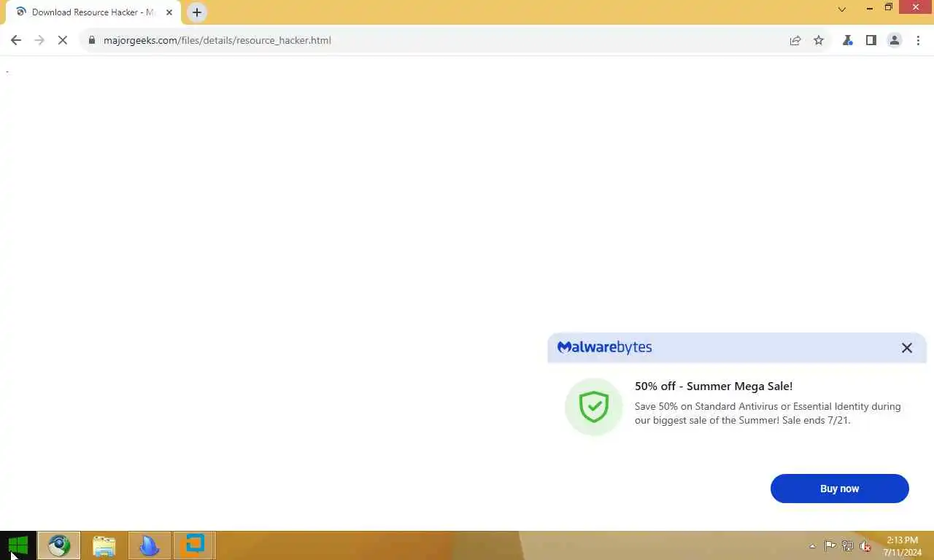Minimize the Chrome window
This screenshot has height=560, width=934.
[869, 8]
